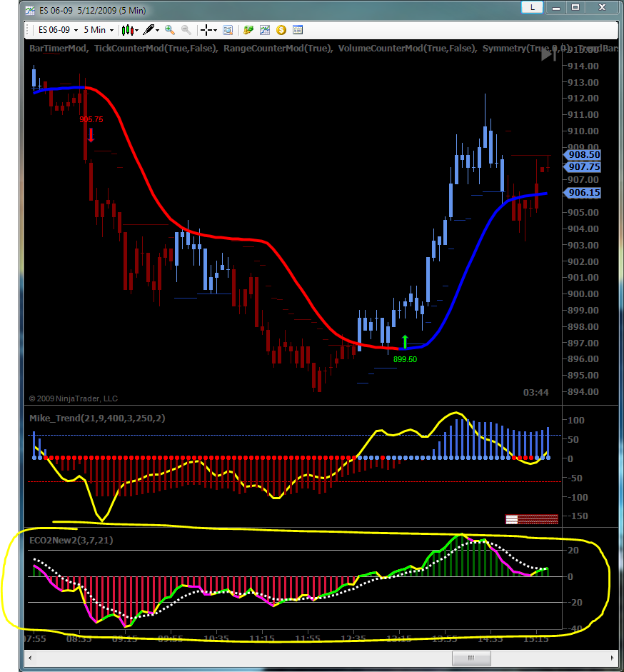Click the horizontal scrollbar thumb
Screen dimensions: 624x672
coord(471,658)
